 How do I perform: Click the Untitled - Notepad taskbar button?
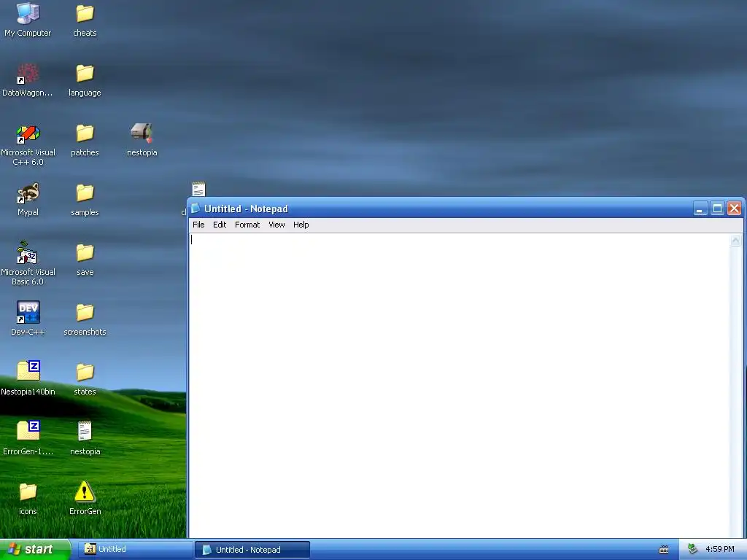[252, 550]
